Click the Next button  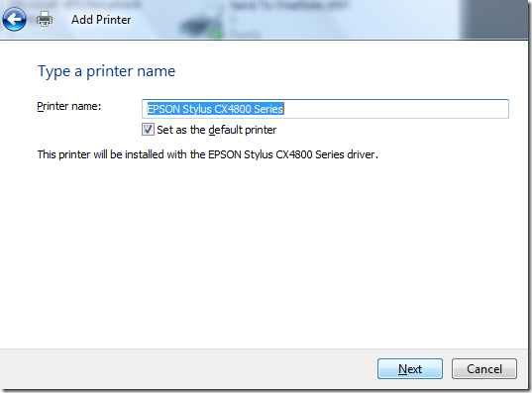410,368
